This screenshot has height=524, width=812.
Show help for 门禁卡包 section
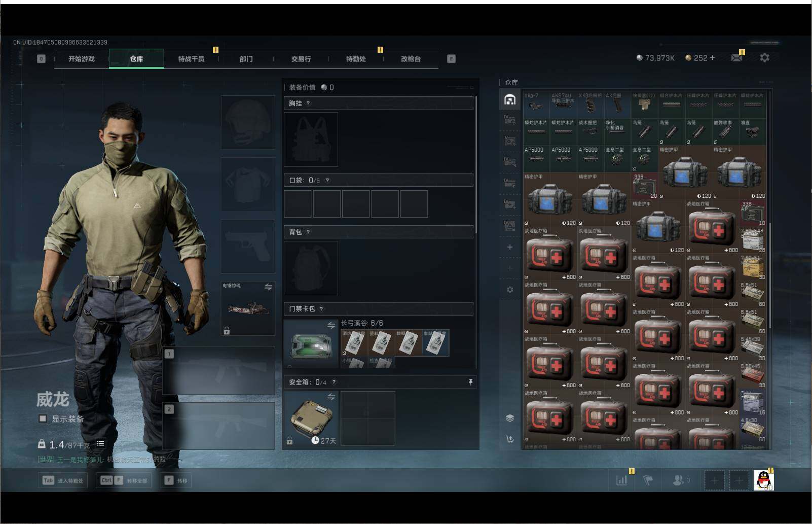321,309
